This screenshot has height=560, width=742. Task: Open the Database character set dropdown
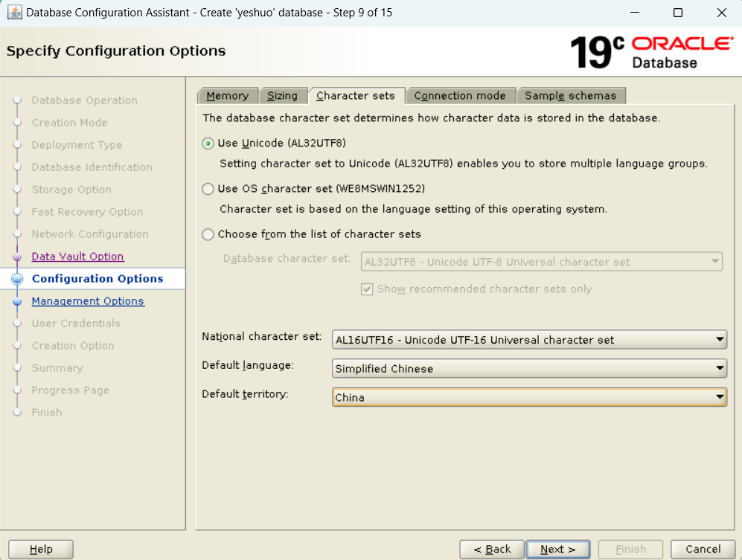pos(541,262)
